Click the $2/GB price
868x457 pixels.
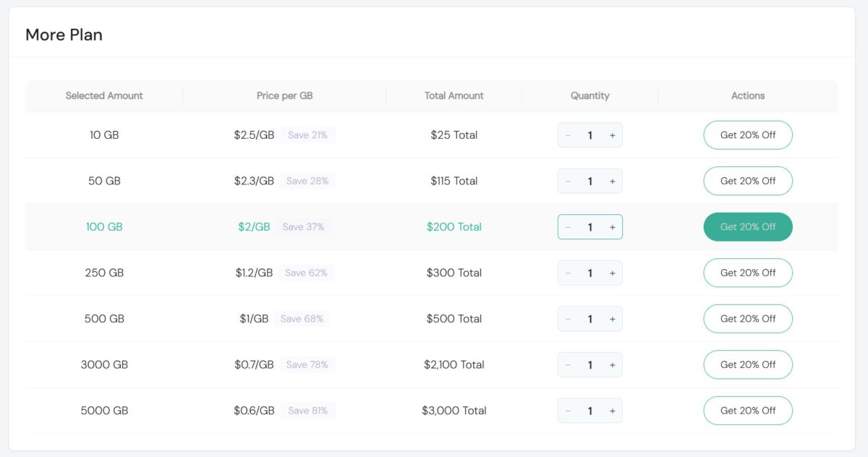point(254,227)
